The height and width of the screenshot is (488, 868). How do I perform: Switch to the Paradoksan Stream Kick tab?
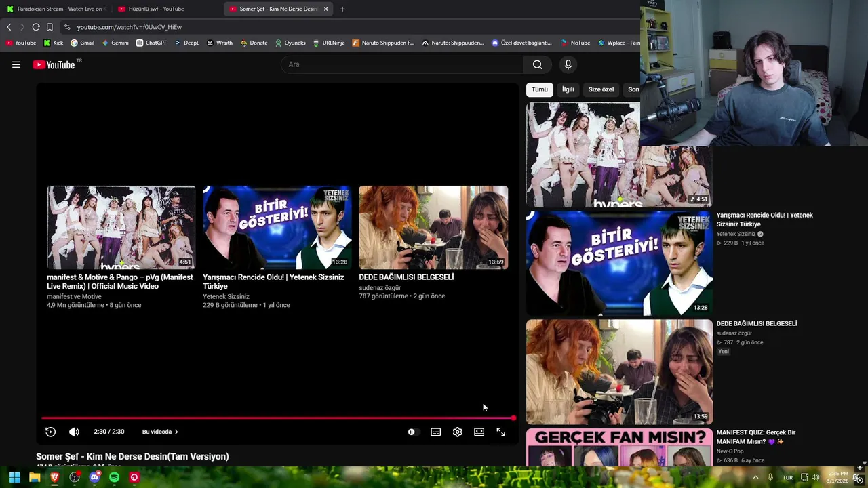coord(56,9)
